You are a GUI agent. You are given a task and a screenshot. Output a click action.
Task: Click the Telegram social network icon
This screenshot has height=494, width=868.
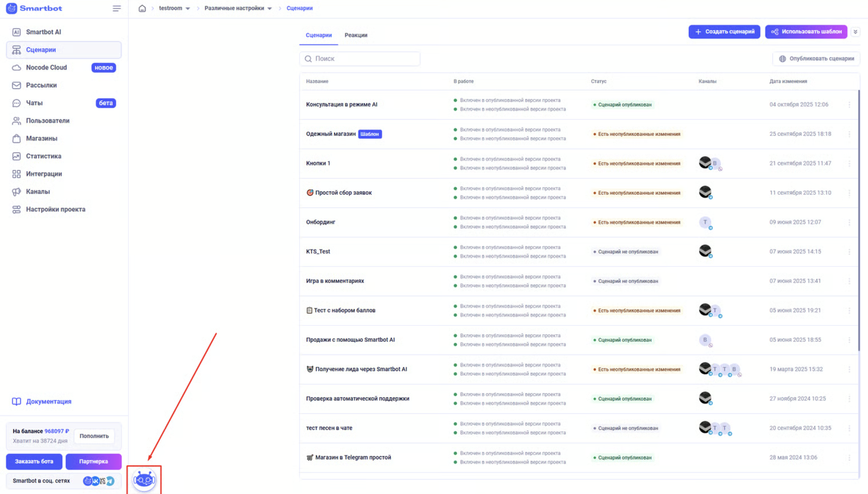tap(110, 481)
